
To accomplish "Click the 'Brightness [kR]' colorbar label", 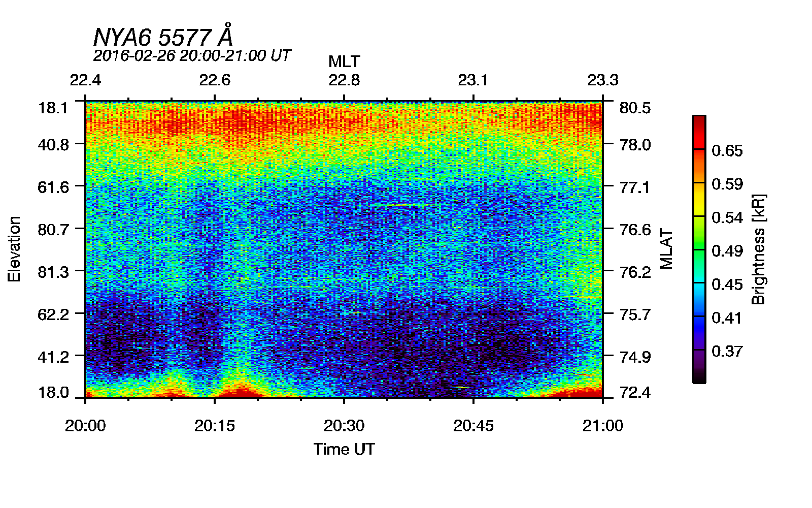I will click(x=758, y=249).
